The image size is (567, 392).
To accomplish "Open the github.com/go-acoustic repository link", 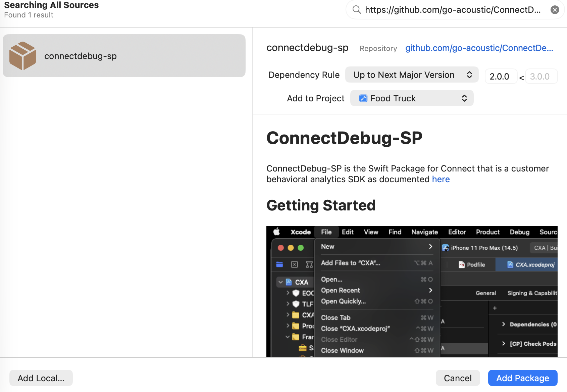I will pos(479,48).
